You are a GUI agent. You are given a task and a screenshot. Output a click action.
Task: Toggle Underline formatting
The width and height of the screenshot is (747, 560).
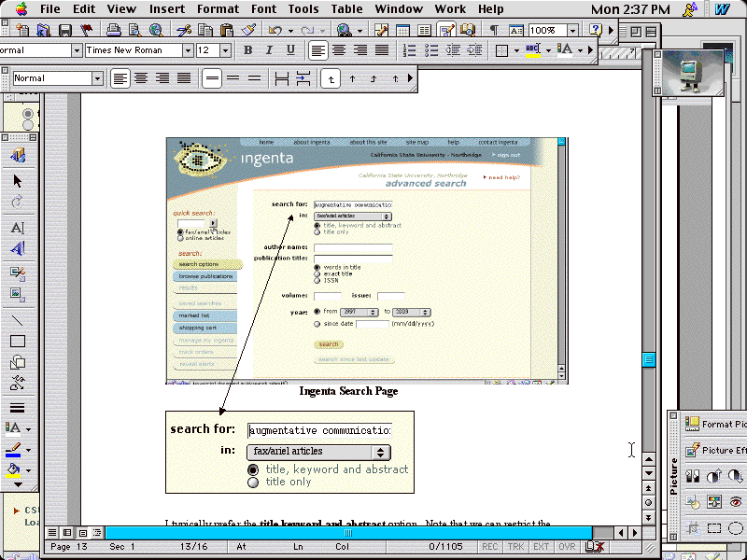point(290,50)
